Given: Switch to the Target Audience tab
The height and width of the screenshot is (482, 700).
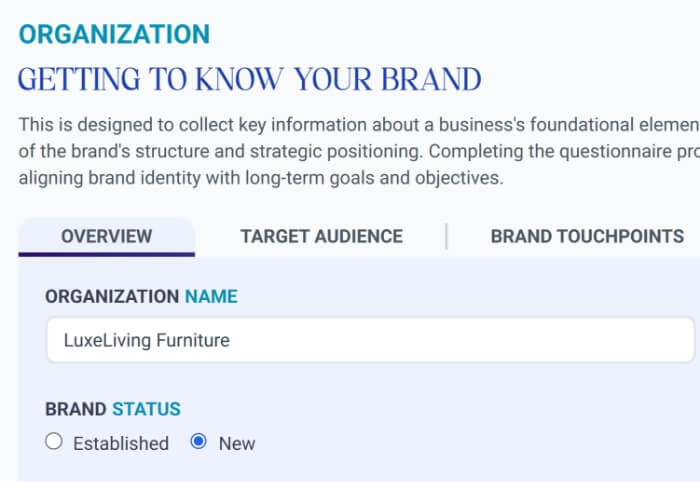Looking at the screenshot, I should 321,237.
